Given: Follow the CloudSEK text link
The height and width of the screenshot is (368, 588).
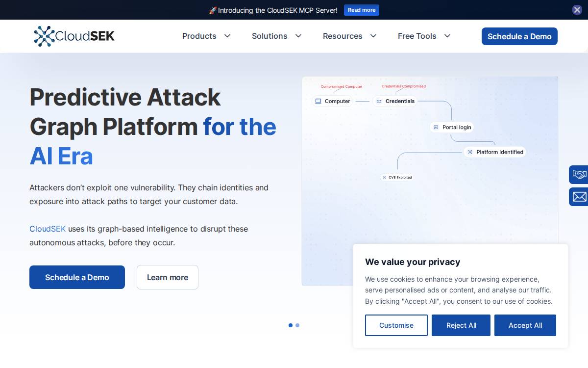Looking at the screenshot, I should 48,229.
